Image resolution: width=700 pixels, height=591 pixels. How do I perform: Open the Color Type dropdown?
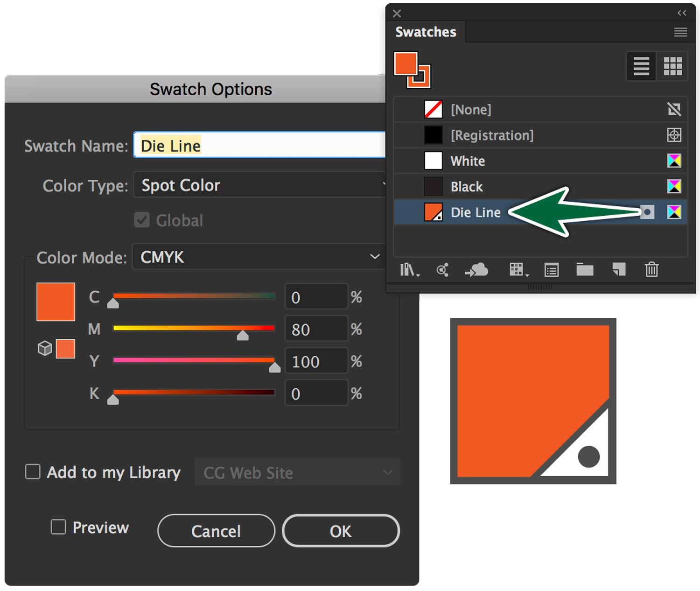(x=260, y=185)
